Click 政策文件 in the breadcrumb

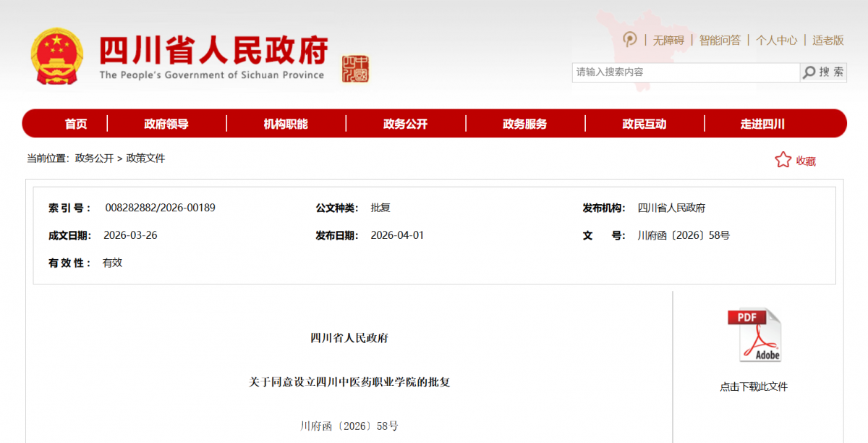coord(145,159)
